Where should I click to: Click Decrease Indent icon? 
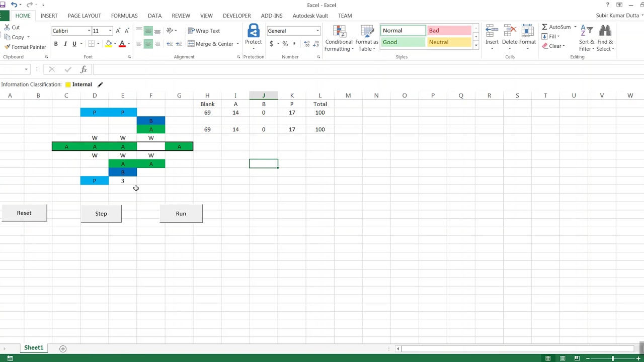[x=170, y=44]
